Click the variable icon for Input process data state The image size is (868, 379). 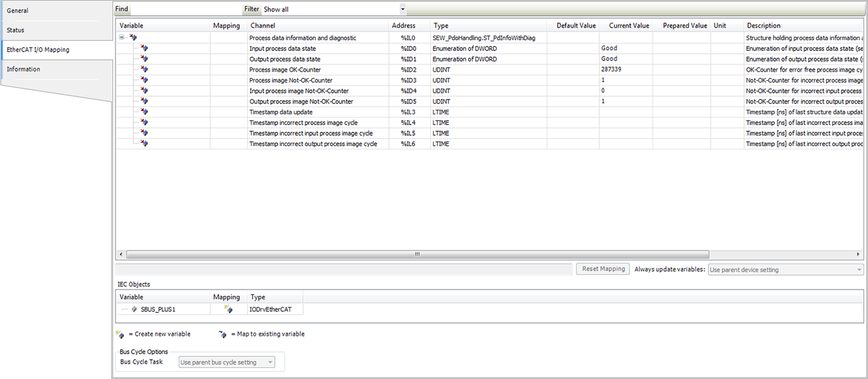(144, 48)
